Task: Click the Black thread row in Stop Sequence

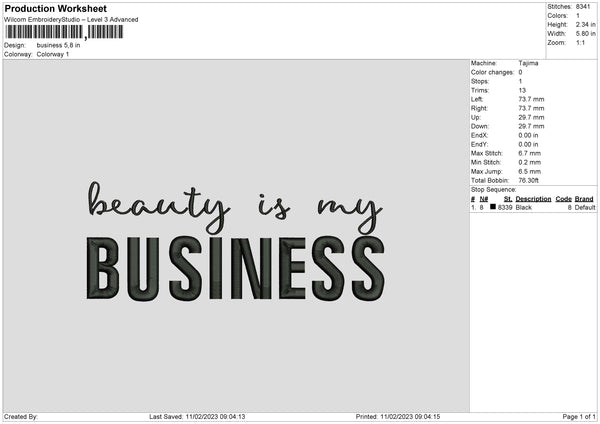Action: coord(533,207)
